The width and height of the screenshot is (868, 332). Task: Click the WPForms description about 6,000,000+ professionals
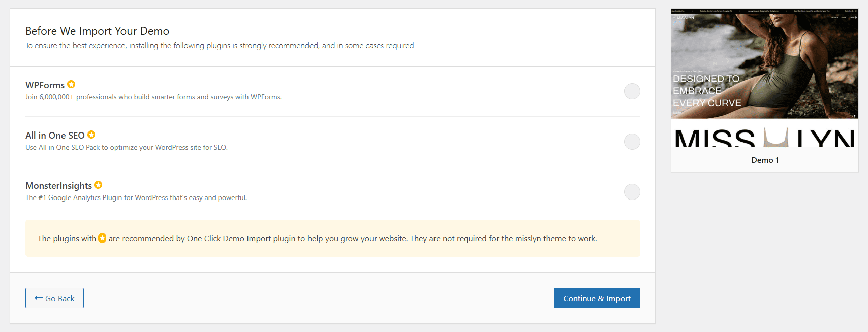pyautogui.click(x=153, y=97)
